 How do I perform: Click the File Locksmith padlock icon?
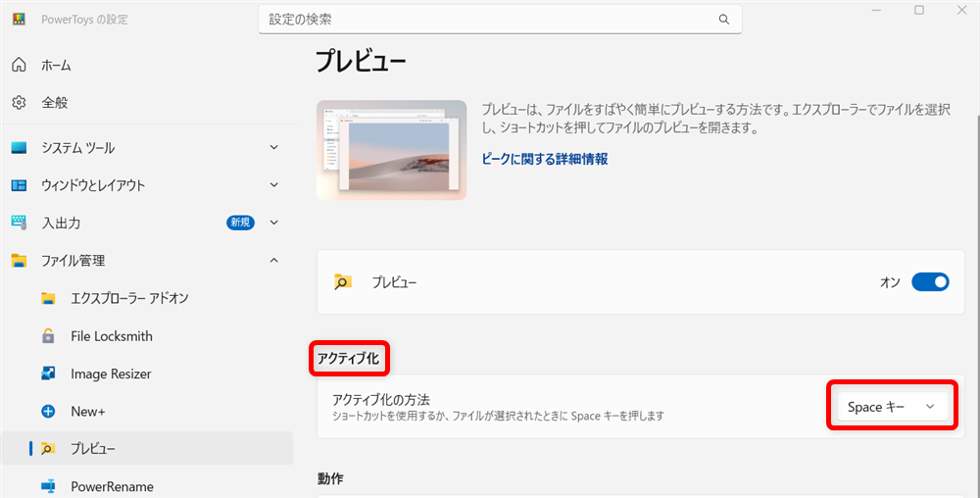tap(48, 336)
